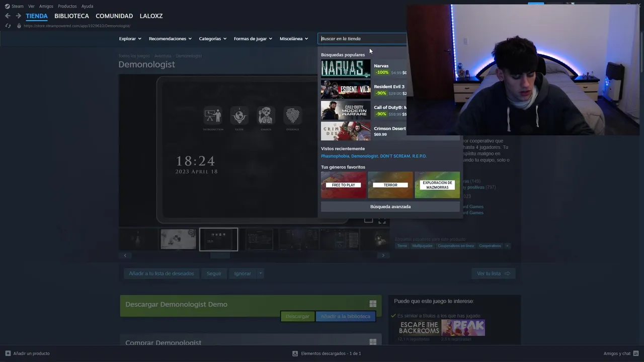Select the light-colored screenshot thumbnail
This screenshot has width=644, height=362.
pyautogui.click(x=178, y=239)
